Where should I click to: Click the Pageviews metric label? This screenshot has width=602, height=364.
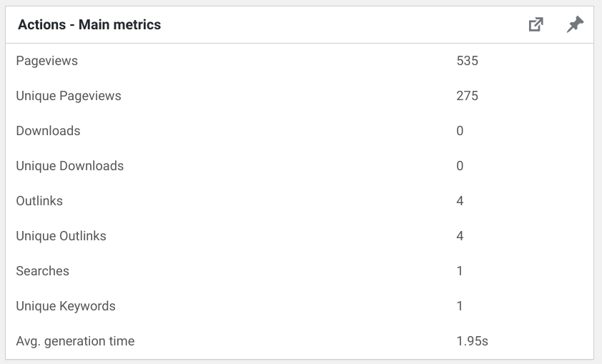click(x=47, y=61)
